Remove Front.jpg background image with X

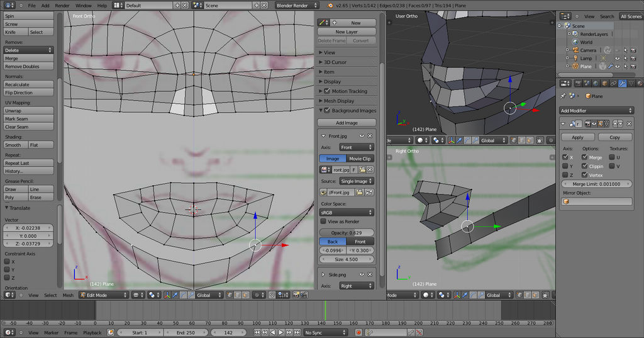click(x=370, y=135)
